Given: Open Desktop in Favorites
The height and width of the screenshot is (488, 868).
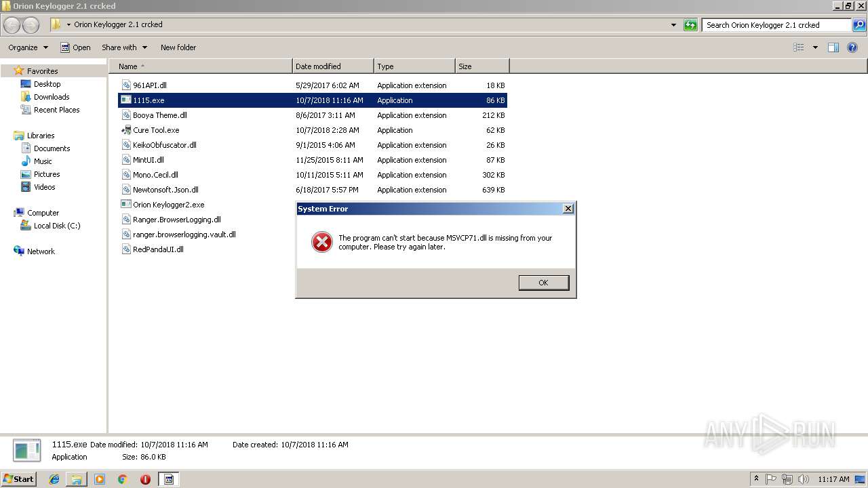Looking at the screenshot, I should 47,84.
